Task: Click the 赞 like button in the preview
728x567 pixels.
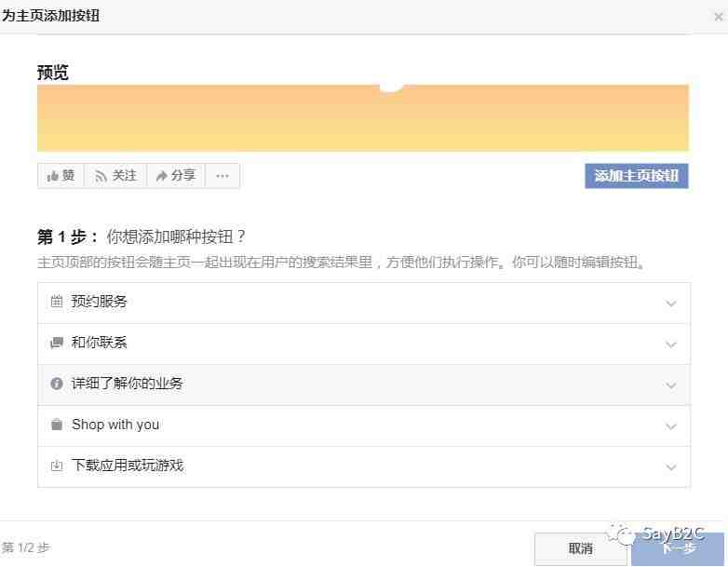Action: point(61,176)
